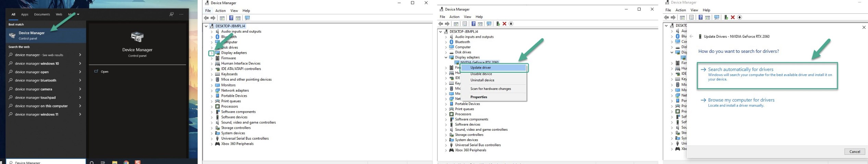Click Cancel in the Update Drivers dialog

pyautogui.click(x=855, y=152)
